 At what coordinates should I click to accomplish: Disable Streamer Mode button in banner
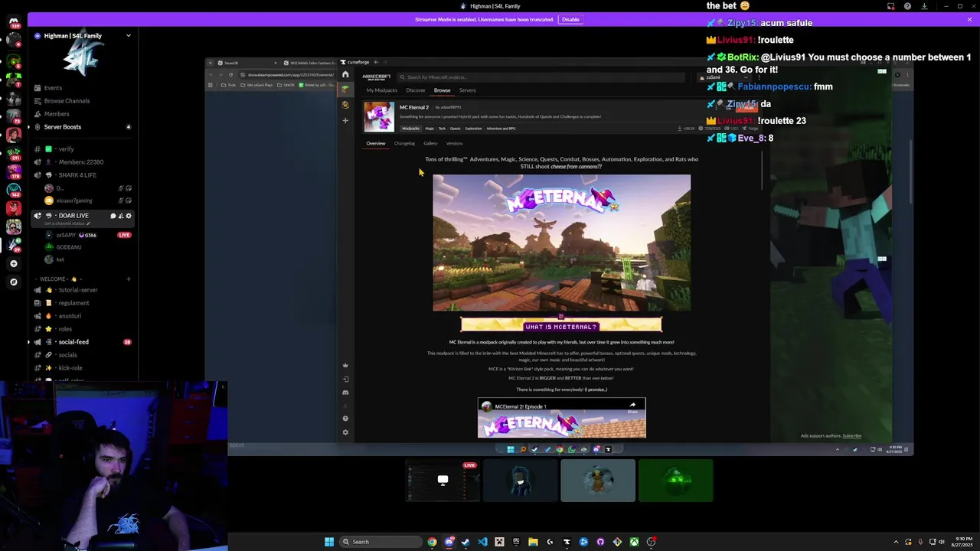570,19
